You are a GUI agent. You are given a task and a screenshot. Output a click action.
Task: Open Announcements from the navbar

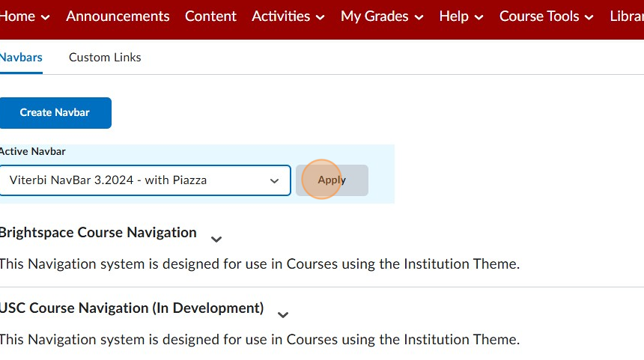pyautogui.click(x=118, y=16)
